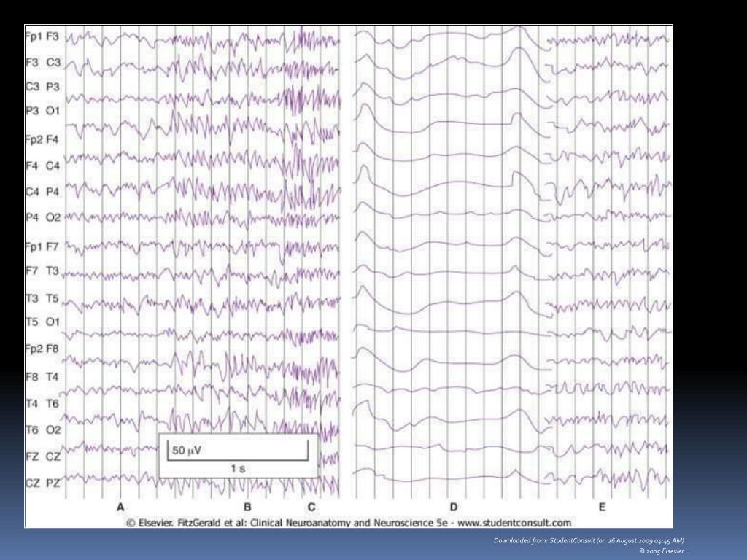Click the FZ CZ channel label

43,456
